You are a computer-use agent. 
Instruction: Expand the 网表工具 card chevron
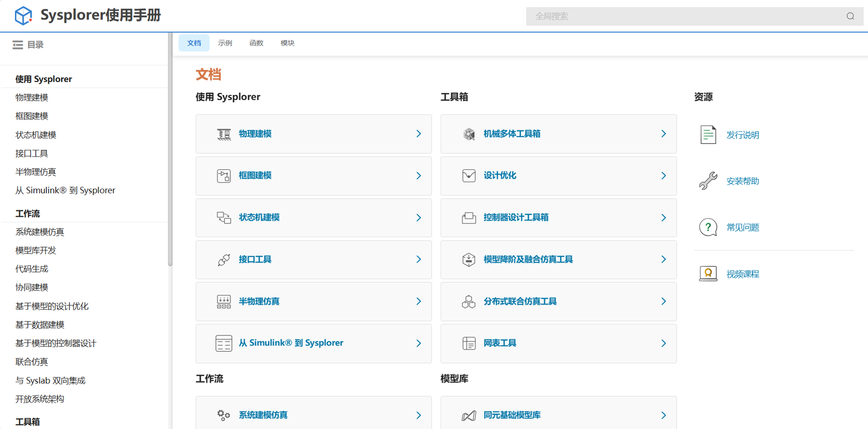pyautogui.click(x=663, y=343)
